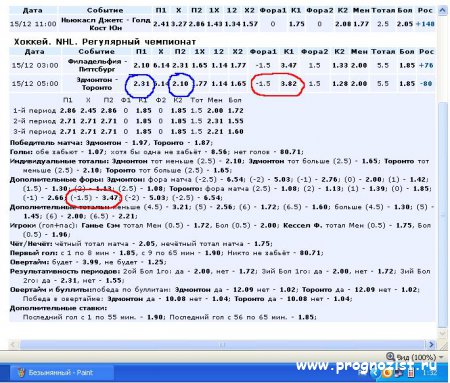
Task: Select Ганье Сэм total Бол (0.5) odds 2.00
Action: pyautogui.click(x=268, y=225)
